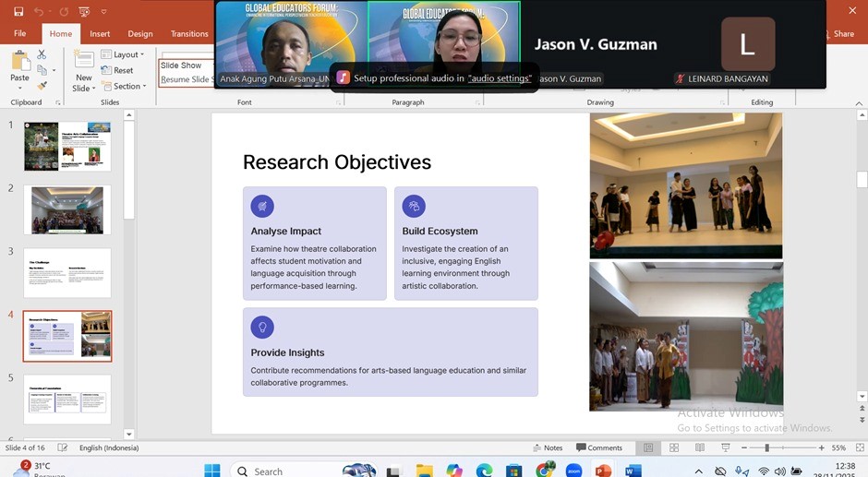Open the New Slide dropdown arrow
The image size is (868, 477).
click(x=83, y=89)
